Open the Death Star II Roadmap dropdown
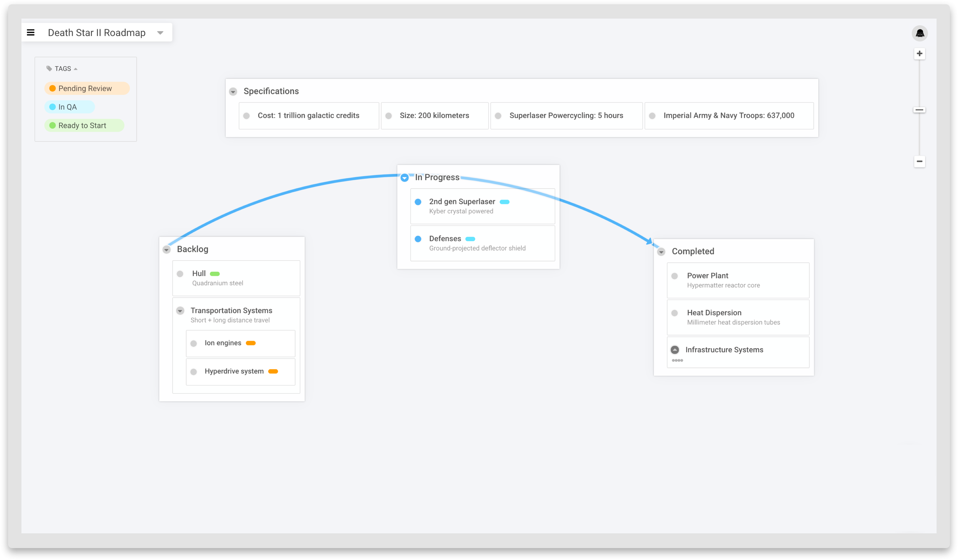Image resolution: width=958 pixels, height=560 pixels. tap(160, 33)
